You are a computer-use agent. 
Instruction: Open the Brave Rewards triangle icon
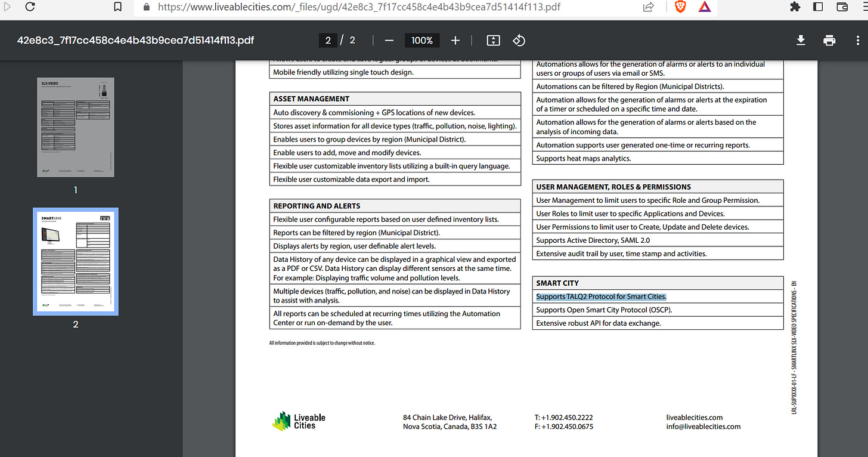pyautogui.click(x=704, y=7)
